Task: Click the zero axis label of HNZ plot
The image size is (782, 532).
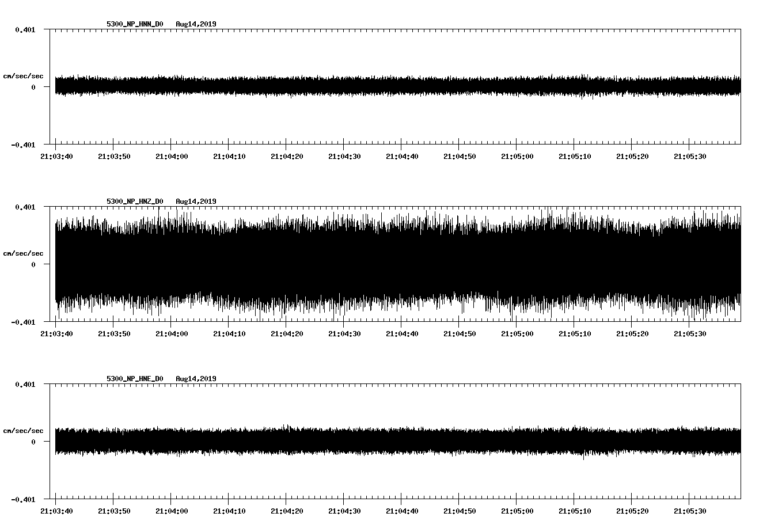Action: tap(33, 265)
